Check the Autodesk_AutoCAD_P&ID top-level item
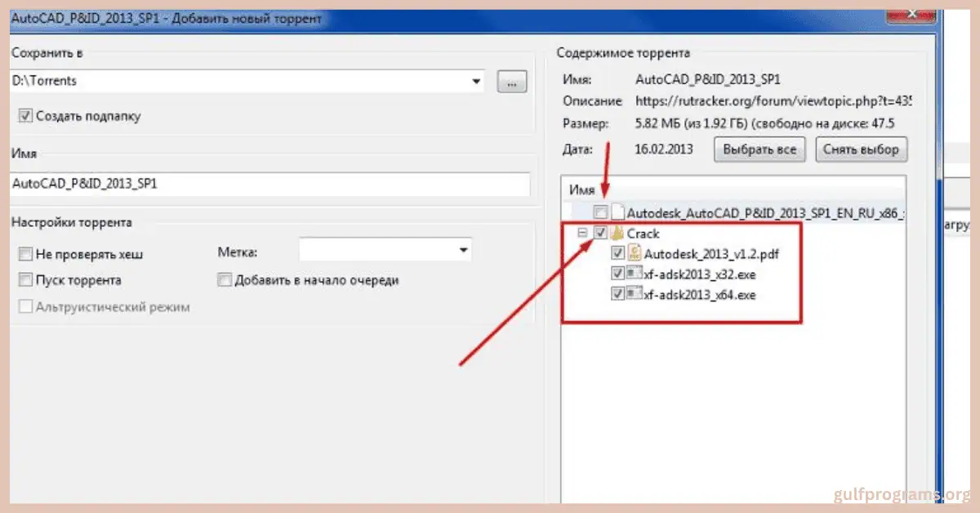Viewport: 980px width, 513px height. [x=601, y=212]
